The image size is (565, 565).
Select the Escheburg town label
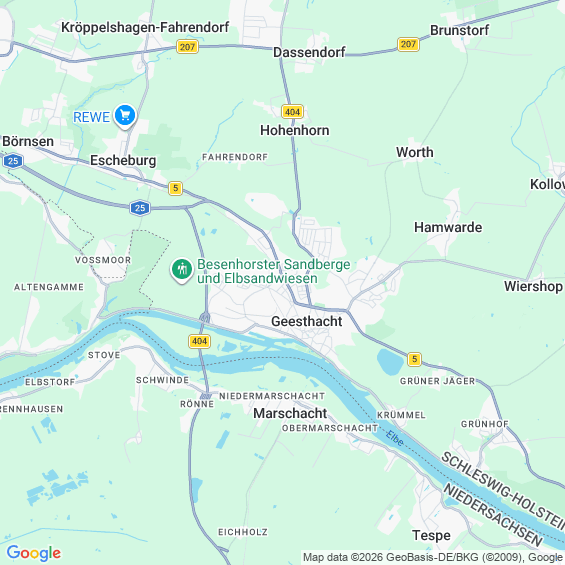pos(123,161)
